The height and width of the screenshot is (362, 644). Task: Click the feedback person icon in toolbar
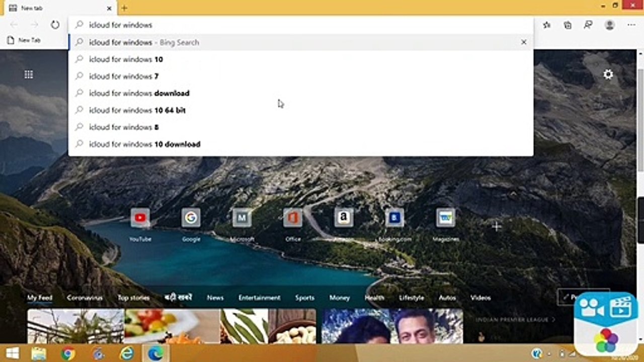point(588,25)
